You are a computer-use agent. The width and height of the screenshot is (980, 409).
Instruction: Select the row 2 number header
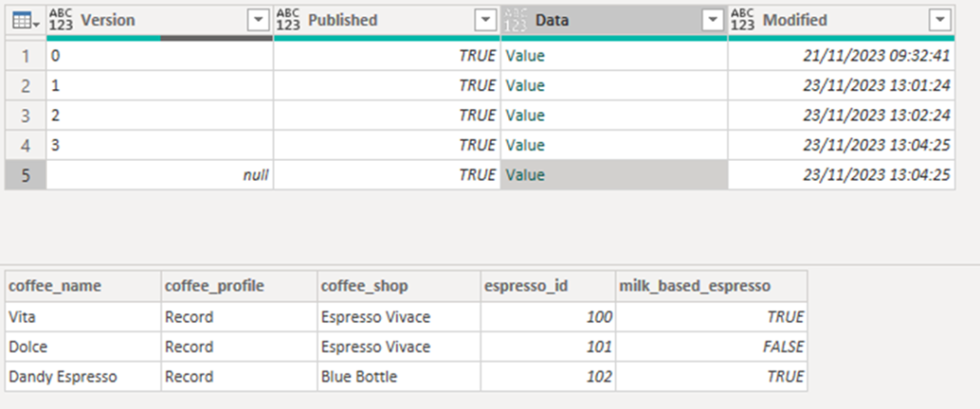[x=26, y=85]
